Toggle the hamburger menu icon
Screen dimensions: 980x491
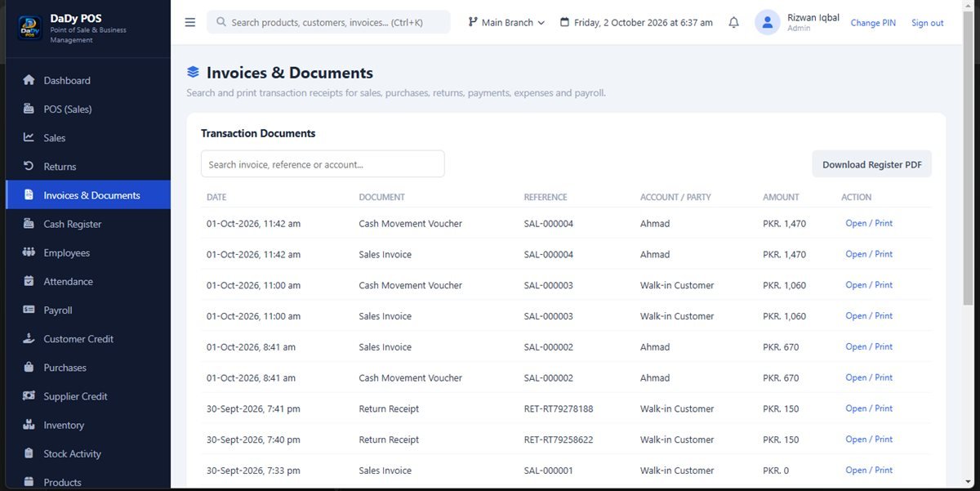[190, 23]
